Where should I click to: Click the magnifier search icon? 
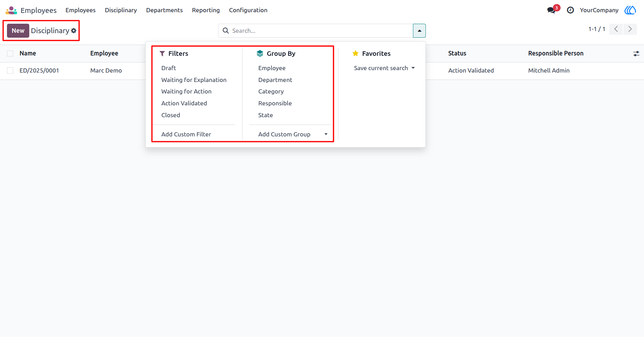(226, 31)
